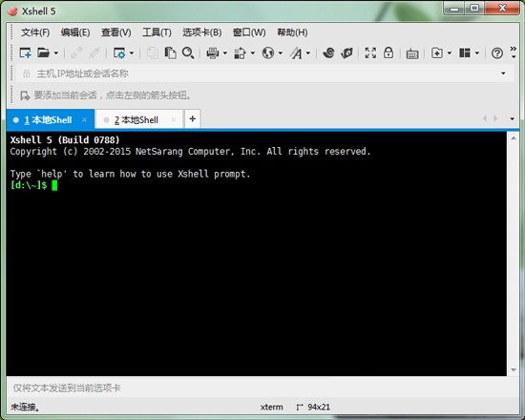The height and width of the screenshot is (420, 525).
Task: Close the 1 本地Shell tab
Action: [x=84, y=119]
